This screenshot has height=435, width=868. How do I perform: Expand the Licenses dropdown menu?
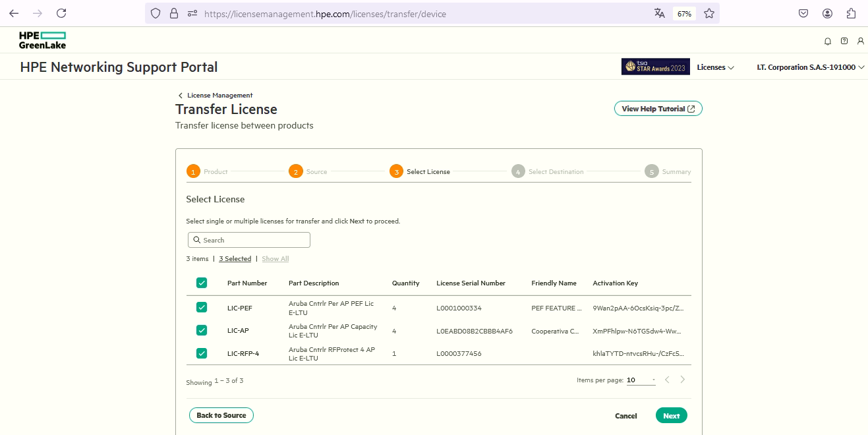tap(715, 67)
